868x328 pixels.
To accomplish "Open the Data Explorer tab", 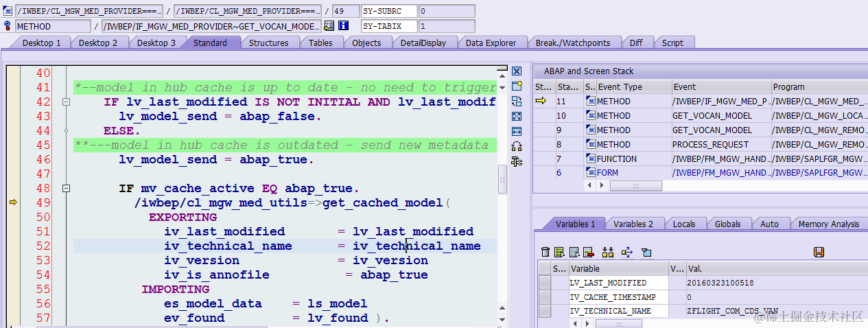I will pos(491,43).
